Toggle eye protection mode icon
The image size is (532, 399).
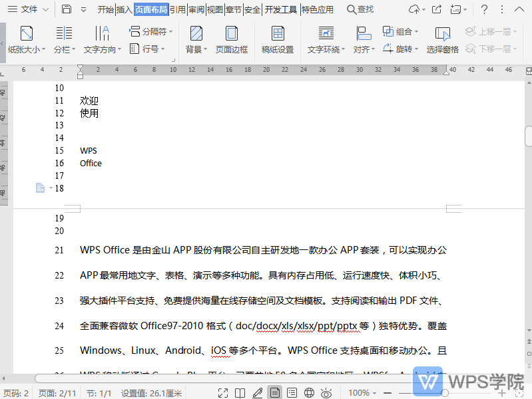pos(326,393)
